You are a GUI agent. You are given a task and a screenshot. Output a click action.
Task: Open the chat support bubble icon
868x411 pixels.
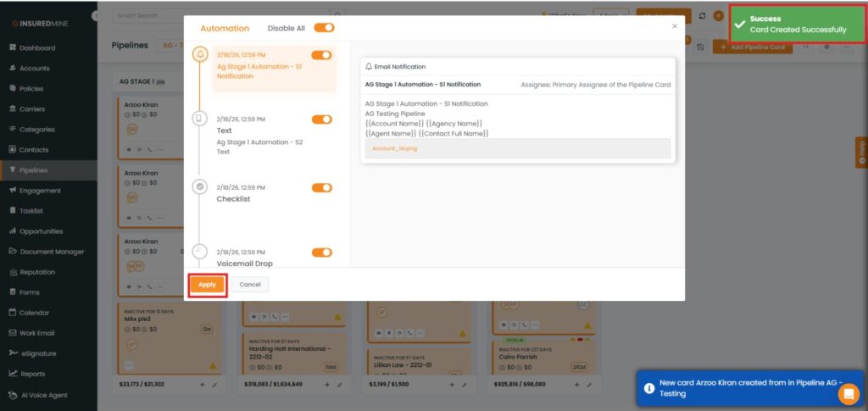(848, 394)
